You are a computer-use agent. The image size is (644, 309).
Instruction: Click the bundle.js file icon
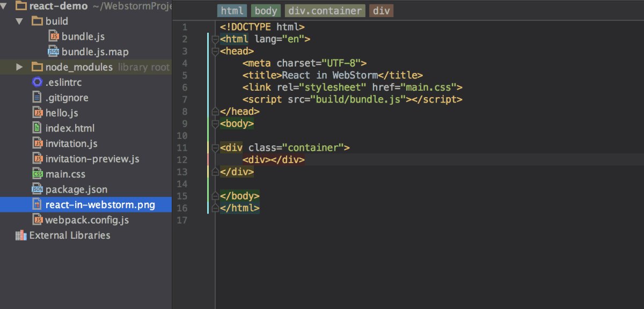53,36
